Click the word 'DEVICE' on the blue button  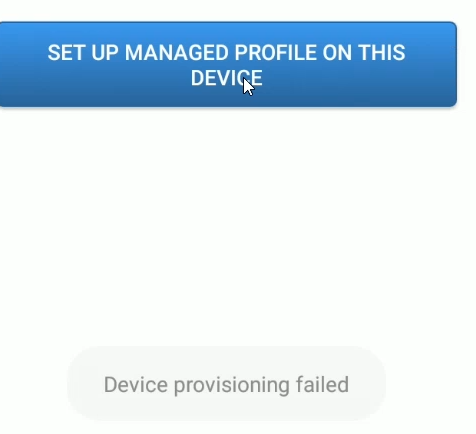click(227, 78)
